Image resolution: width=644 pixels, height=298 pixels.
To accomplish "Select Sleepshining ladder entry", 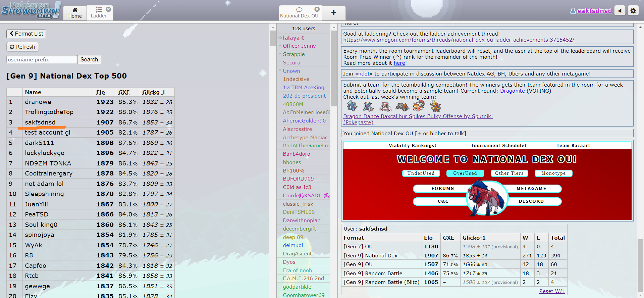I will 91,194.
